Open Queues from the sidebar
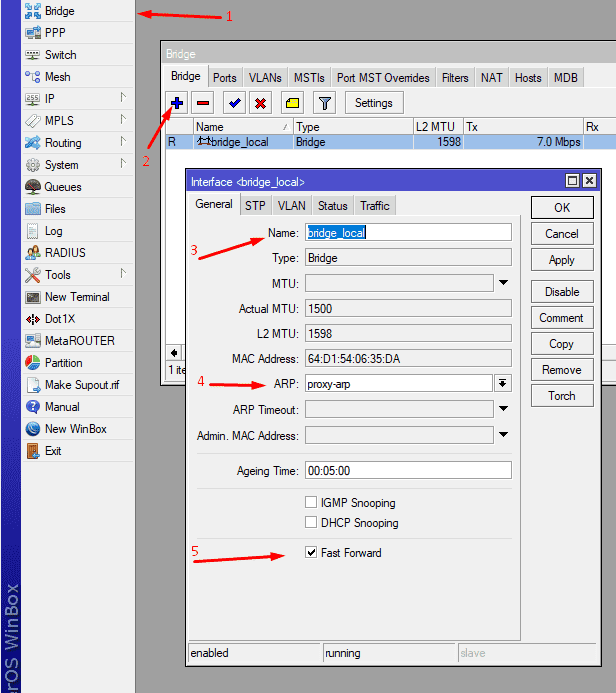 63,187
